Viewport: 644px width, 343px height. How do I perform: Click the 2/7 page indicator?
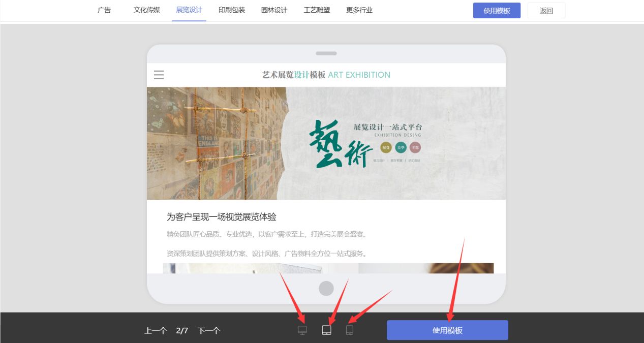pyautogui.click(x=182, y=331)
